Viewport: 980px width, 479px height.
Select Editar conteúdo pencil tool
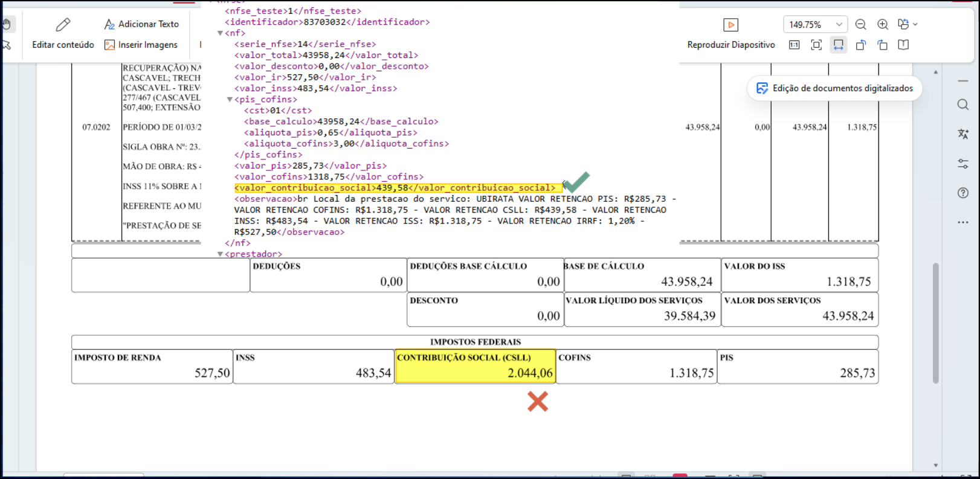[x=63, y=34]
